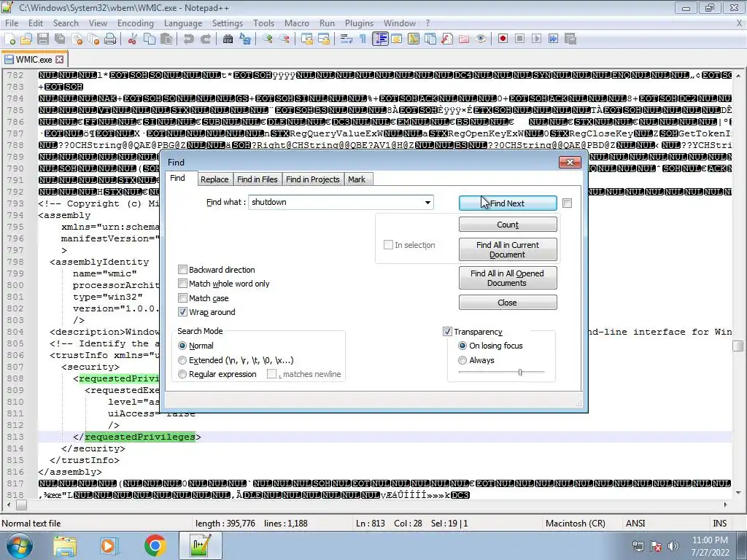
Task: Click the volume speaker tray icon
Action: [x=673, y=546]
